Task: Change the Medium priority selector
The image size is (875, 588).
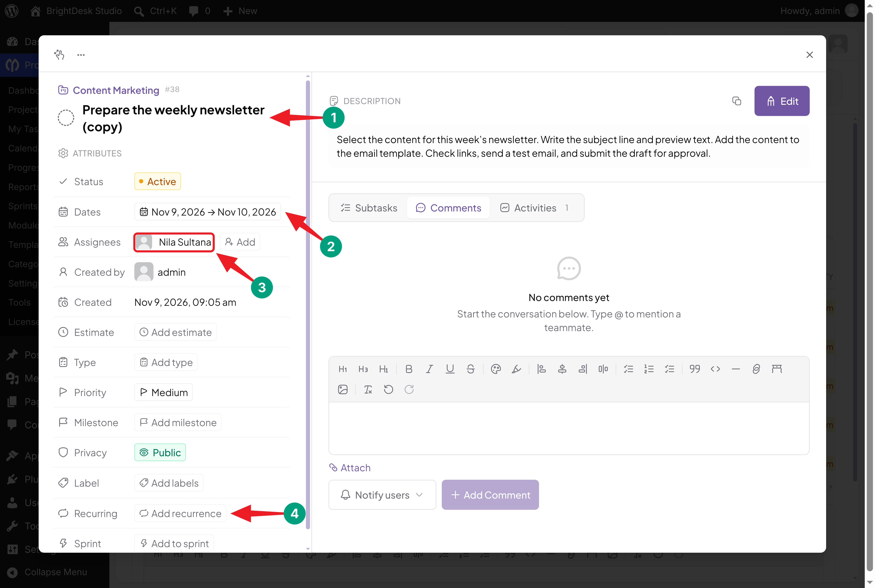Action: [163, 392]
